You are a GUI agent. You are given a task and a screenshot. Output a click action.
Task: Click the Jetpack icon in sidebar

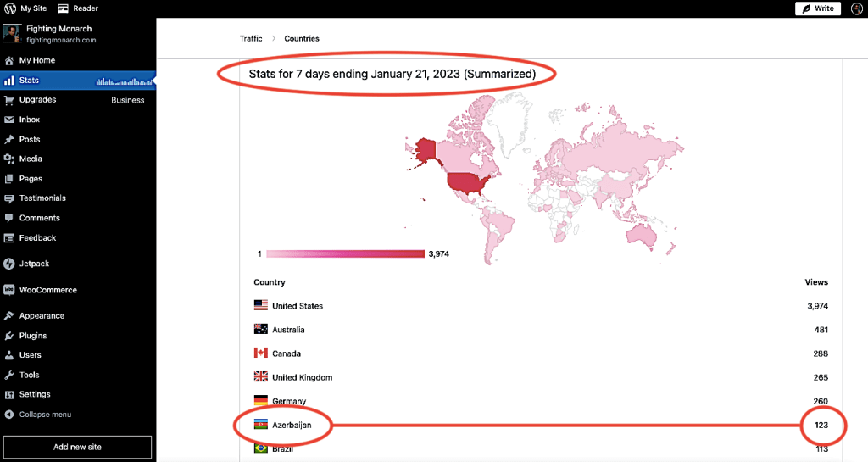coord(9,264)
